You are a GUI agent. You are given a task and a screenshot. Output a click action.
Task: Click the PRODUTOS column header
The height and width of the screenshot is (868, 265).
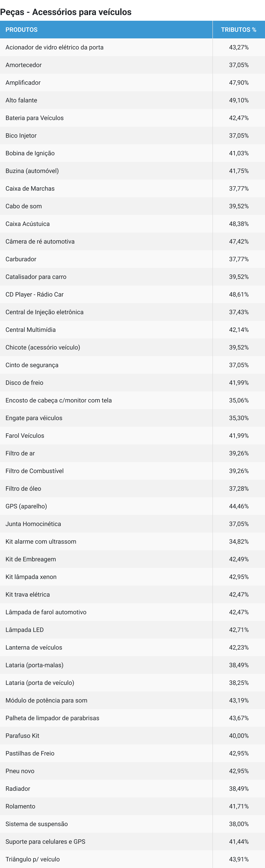coord(22,30)
